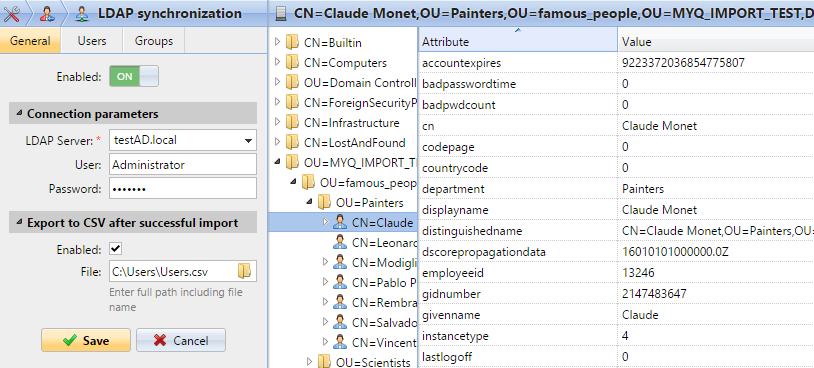
Task: Open the user synchronization breadcrumb icon
Action: 47,13
